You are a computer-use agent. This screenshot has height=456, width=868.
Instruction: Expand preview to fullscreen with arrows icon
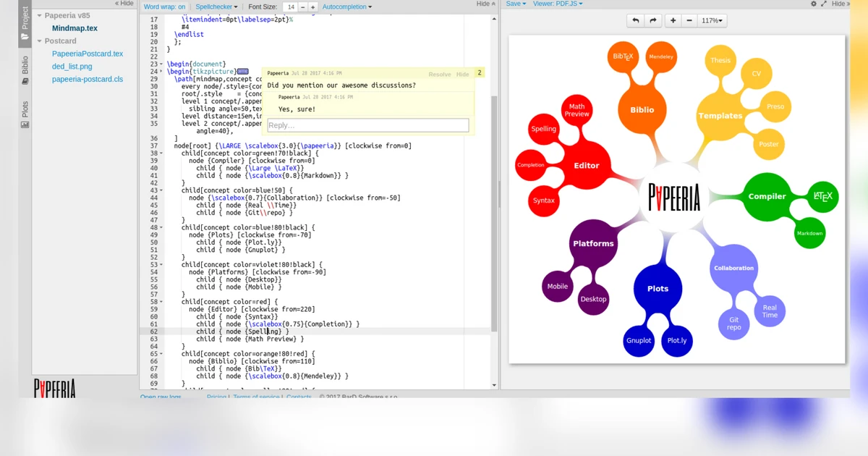click(x=824, y=4)
